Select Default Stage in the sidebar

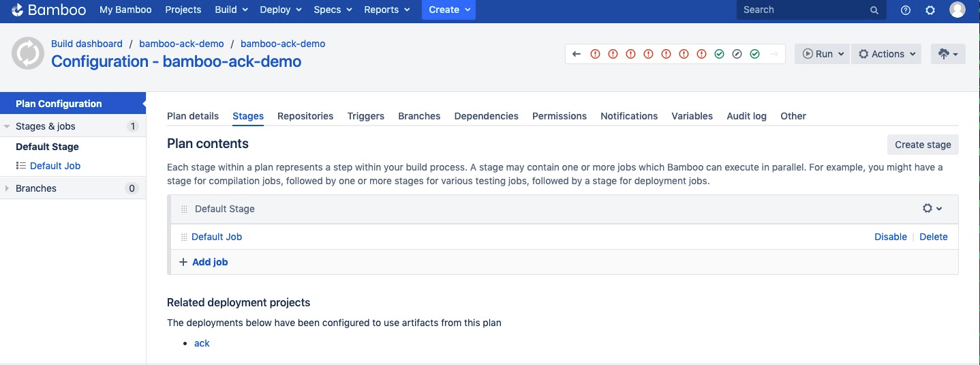(x=47, y=147)
